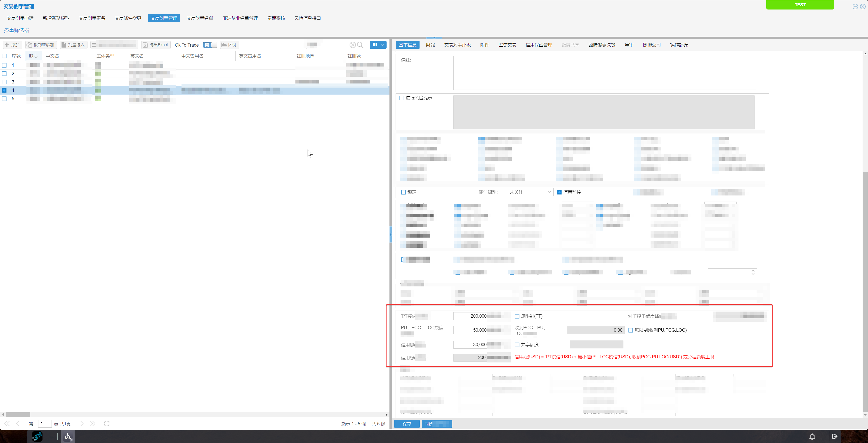Open the 附件 tab
Image resolution: width=868 pixels, height=443 pixels.
[485, 45]
